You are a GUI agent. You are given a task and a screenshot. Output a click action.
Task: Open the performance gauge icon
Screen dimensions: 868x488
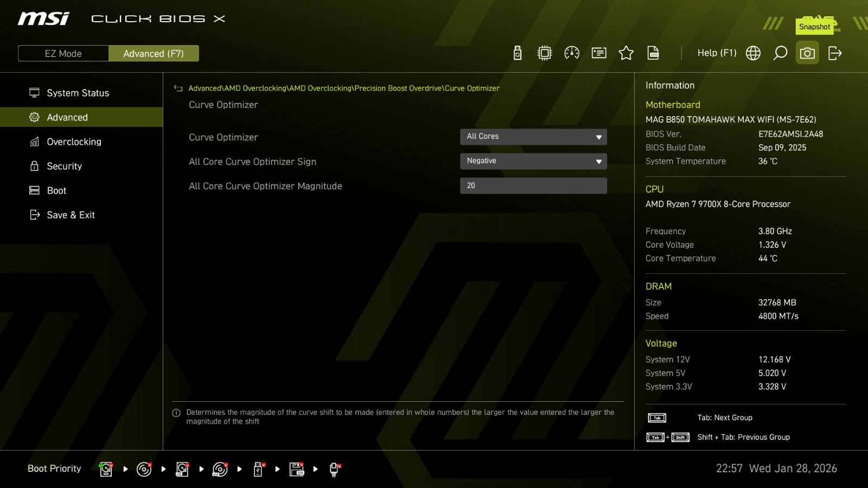pos(572,53)
